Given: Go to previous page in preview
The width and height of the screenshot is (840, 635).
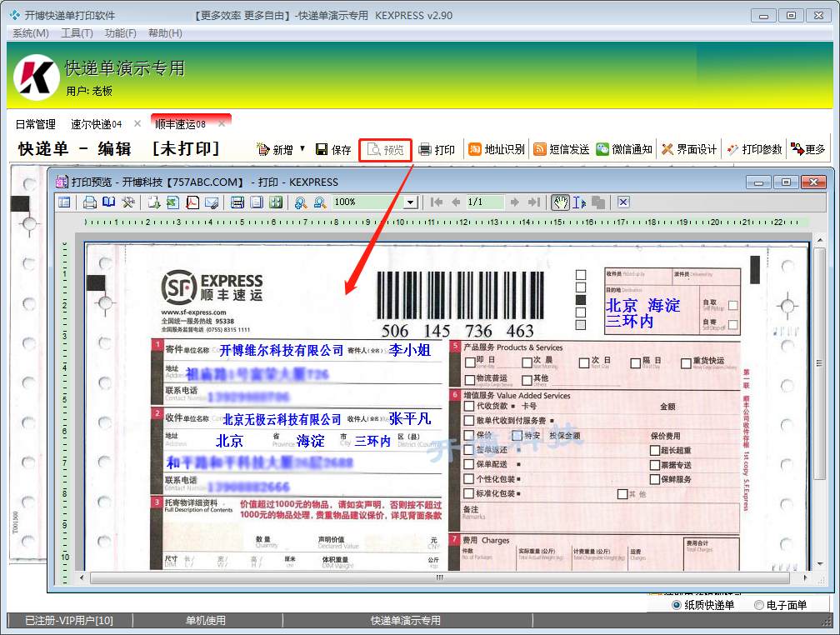Looking at the screenshot, I should [456, 202].
